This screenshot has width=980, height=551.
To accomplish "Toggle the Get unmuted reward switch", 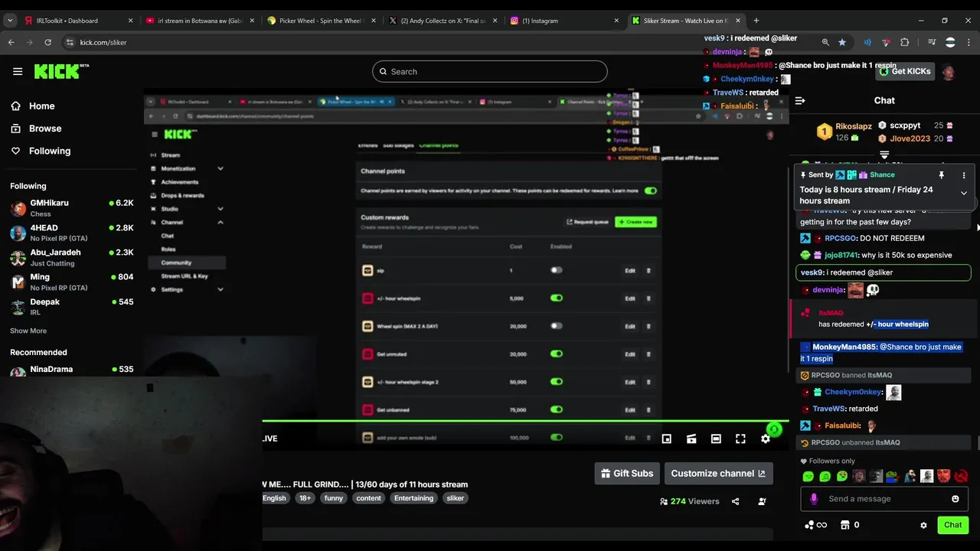I will pos(557,354).
